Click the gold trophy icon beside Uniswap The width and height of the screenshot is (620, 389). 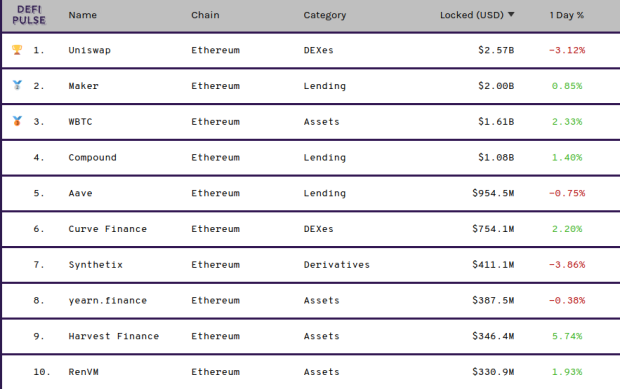coord(17,50)
